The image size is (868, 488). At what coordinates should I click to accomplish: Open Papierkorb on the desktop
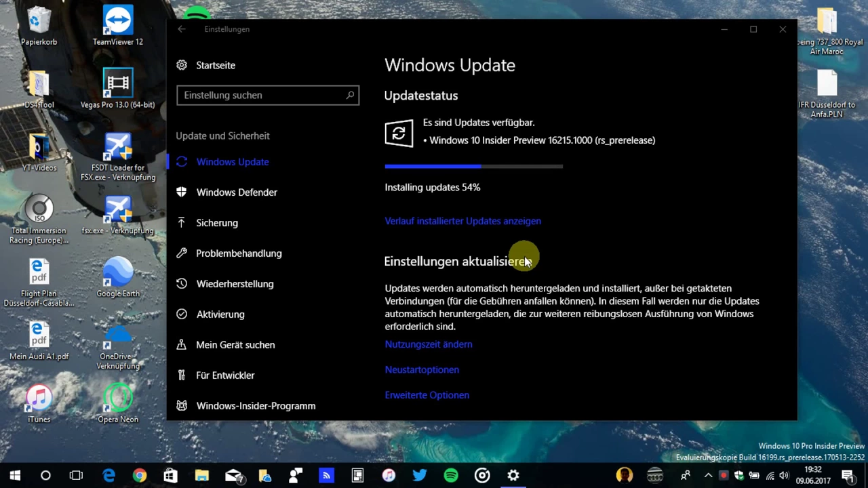coord(39,26)
